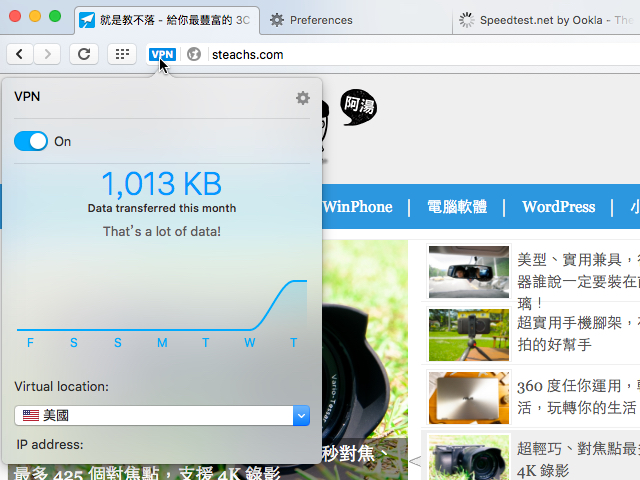Click the 阿湯 speech bubble logo
The image size is (640, 480).
(x=358, y=106)
